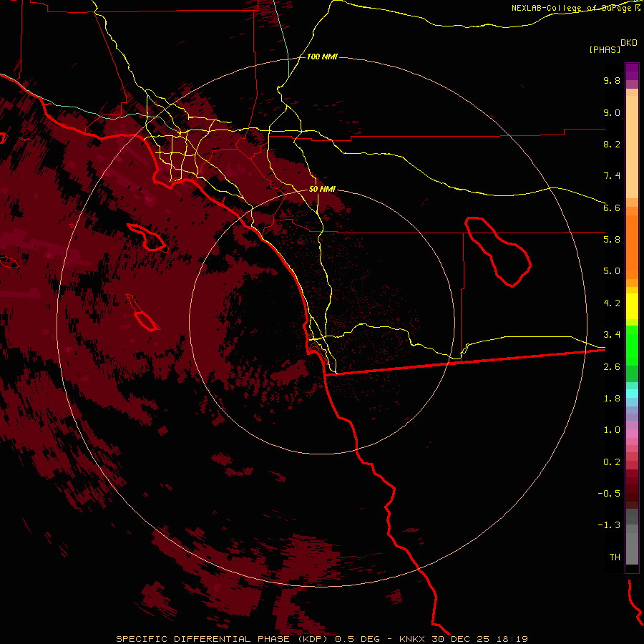Image resolution: width=644 pixels, height=644 pixels.
Task: Click the Specific Differential Phase caption line
Action: pyautogui.click(x=322, y=639)
